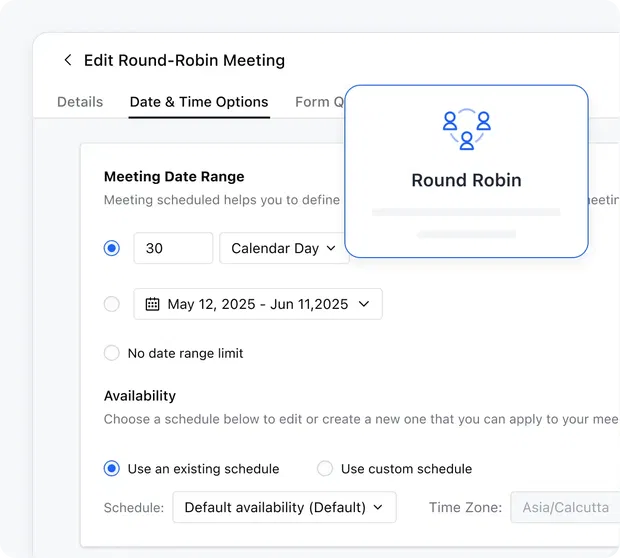620x558 pixels.
Task: Click the Time Zone: label
Action: click(465, 507)
